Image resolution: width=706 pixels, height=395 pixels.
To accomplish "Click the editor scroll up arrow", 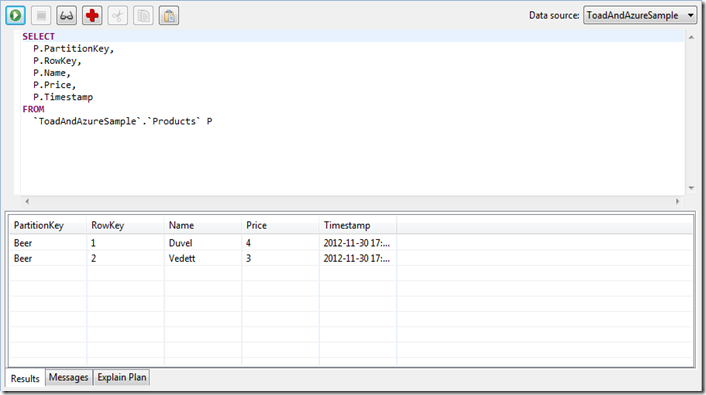I will (691, 37).
